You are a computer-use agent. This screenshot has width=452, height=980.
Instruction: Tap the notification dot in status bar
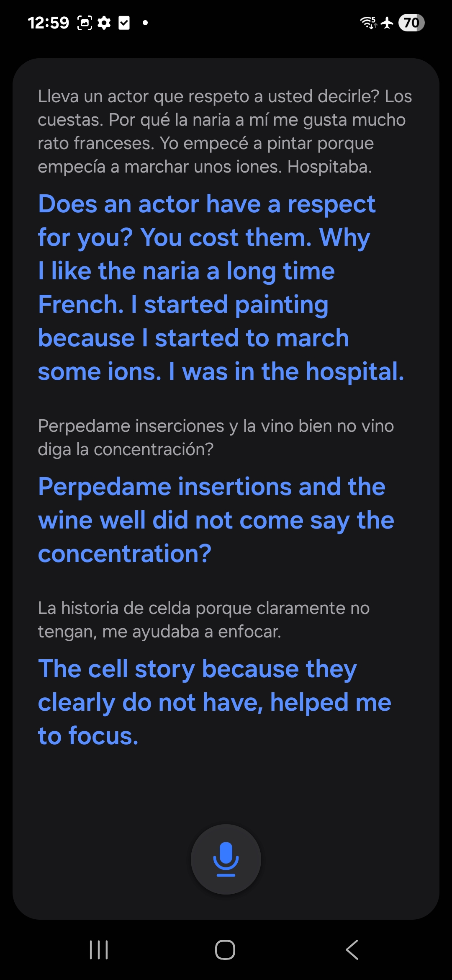145,23
